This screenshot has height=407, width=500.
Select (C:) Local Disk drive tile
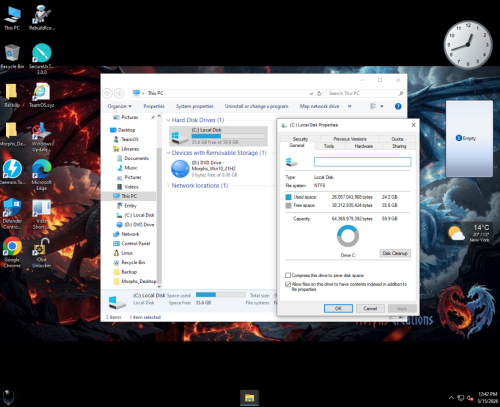tap(218, 136)
